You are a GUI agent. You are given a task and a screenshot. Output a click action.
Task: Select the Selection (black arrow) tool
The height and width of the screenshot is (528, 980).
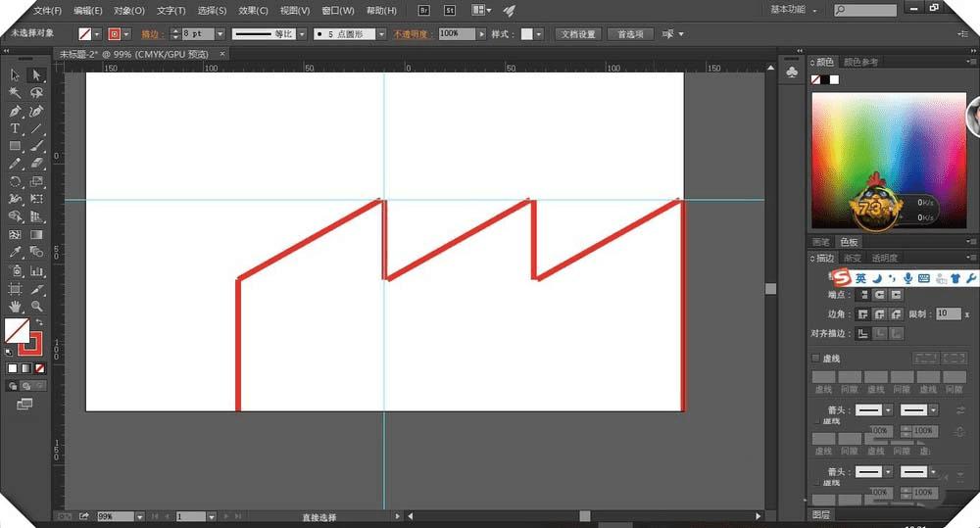click(15, 75)
